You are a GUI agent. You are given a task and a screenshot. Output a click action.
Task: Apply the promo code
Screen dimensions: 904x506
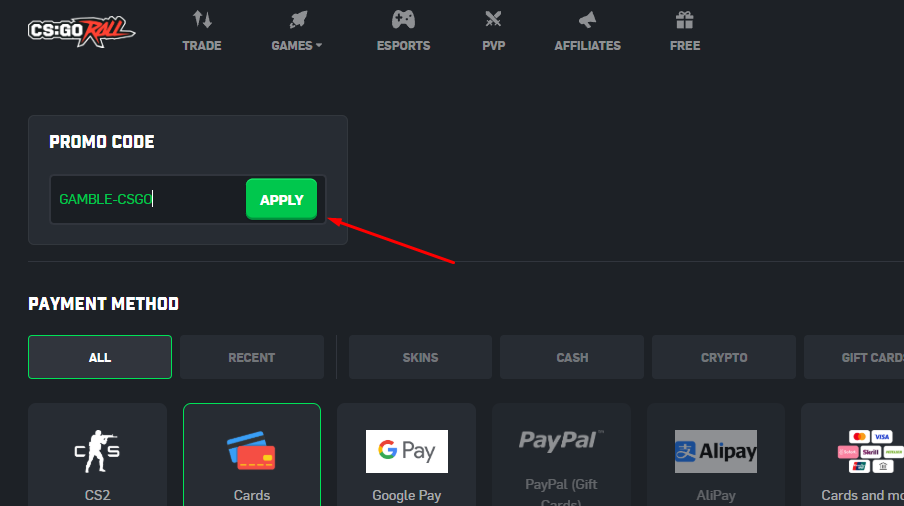(281, 199)
